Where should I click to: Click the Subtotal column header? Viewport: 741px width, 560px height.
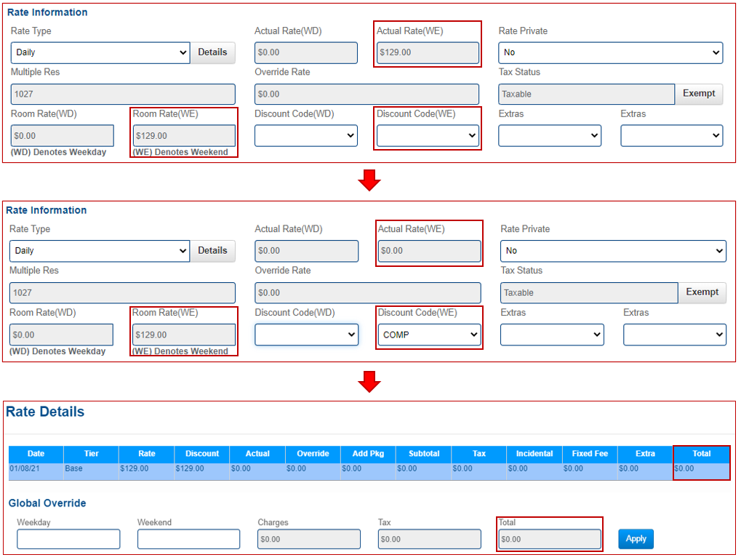[424, 454]
